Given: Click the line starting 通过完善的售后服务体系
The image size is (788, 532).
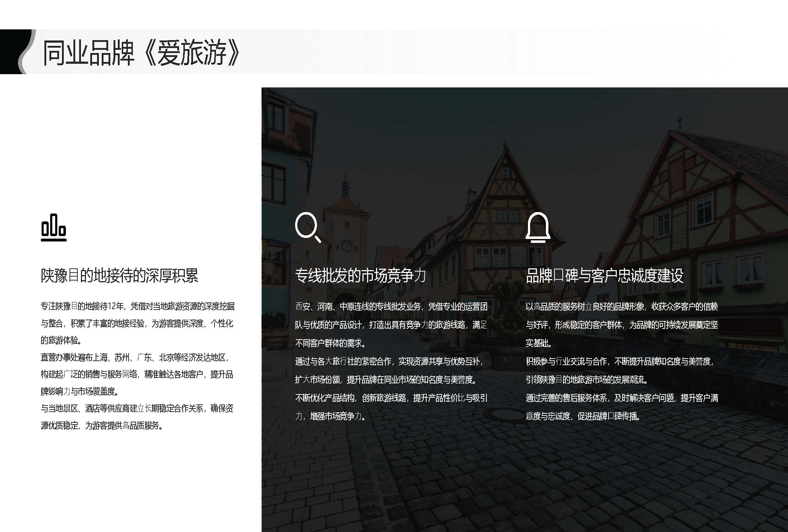Looking at the screenshot, I should click(x=622, y=398).
